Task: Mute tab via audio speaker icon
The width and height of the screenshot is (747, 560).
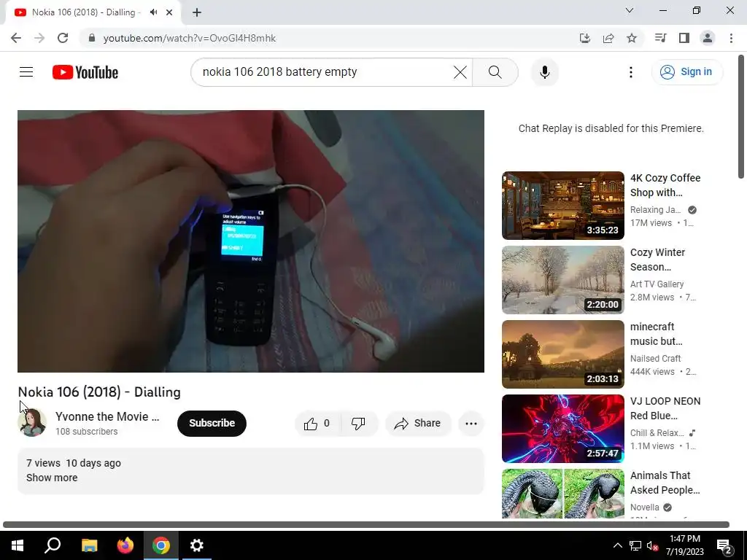Action: tap(153, 12)
